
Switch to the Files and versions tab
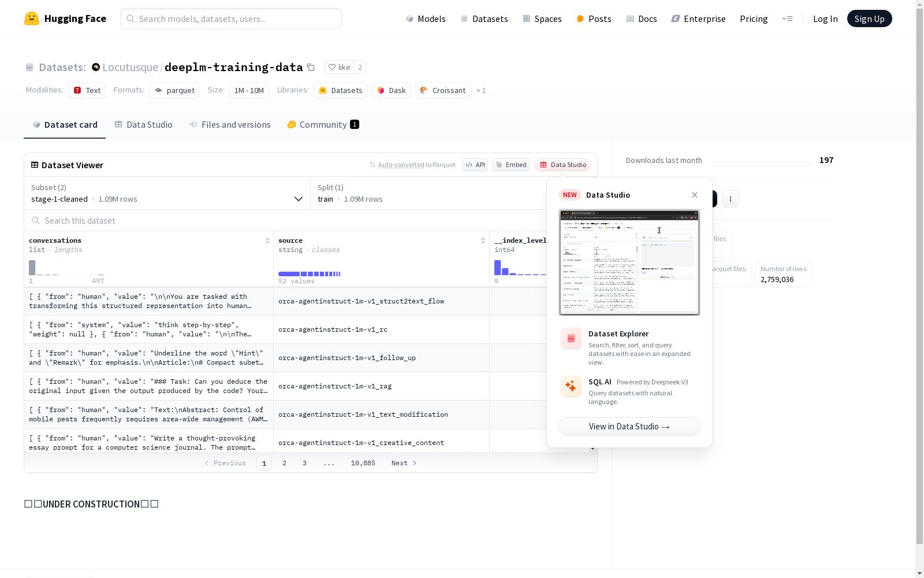tap(230, 124)
